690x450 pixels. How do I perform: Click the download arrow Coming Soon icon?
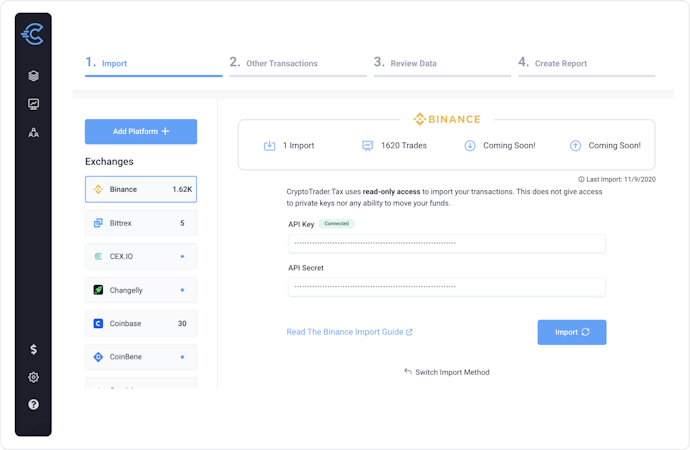coord(470,146)
